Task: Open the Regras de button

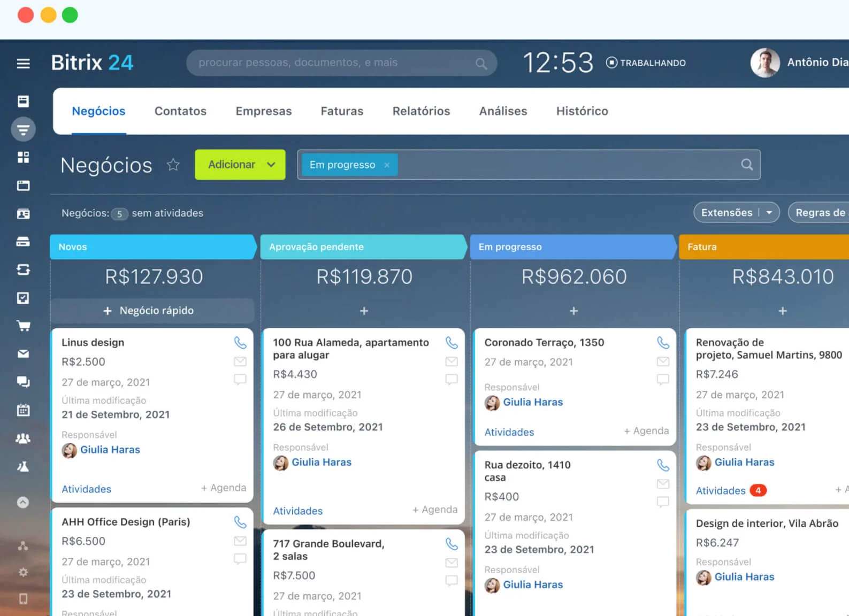Action: pyautogui.click(x=819, y=212)
